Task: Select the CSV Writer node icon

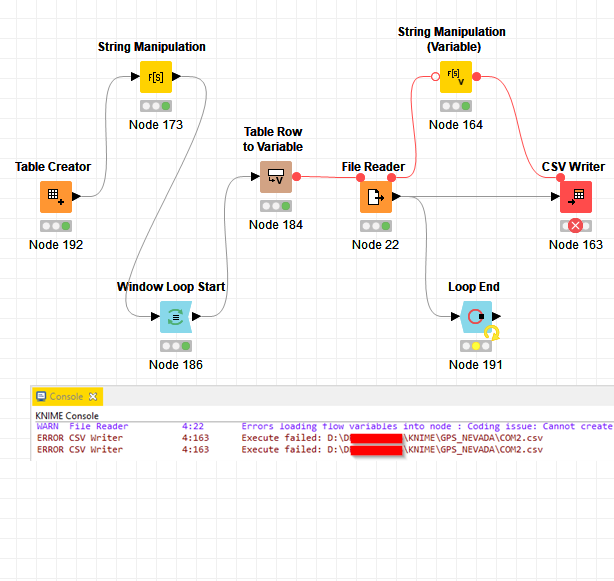Action: click(x=575, y=197)
